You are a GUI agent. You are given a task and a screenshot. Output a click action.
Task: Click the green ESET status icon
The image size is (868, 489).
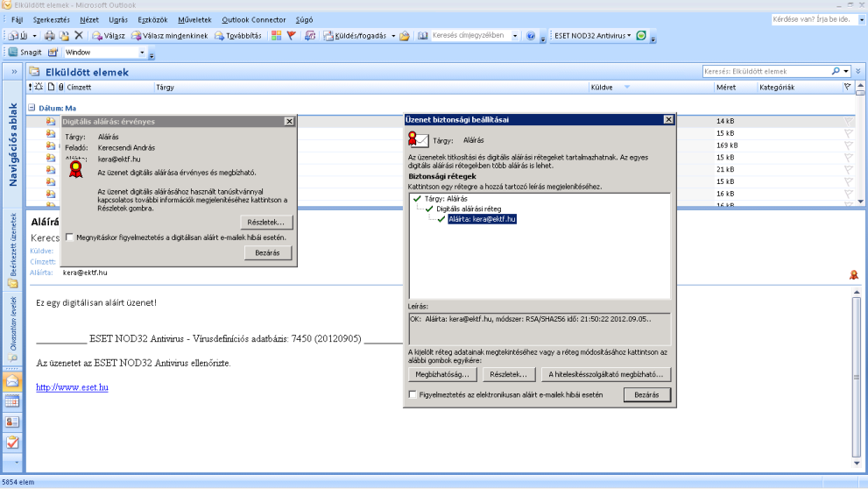coord(641,35)
